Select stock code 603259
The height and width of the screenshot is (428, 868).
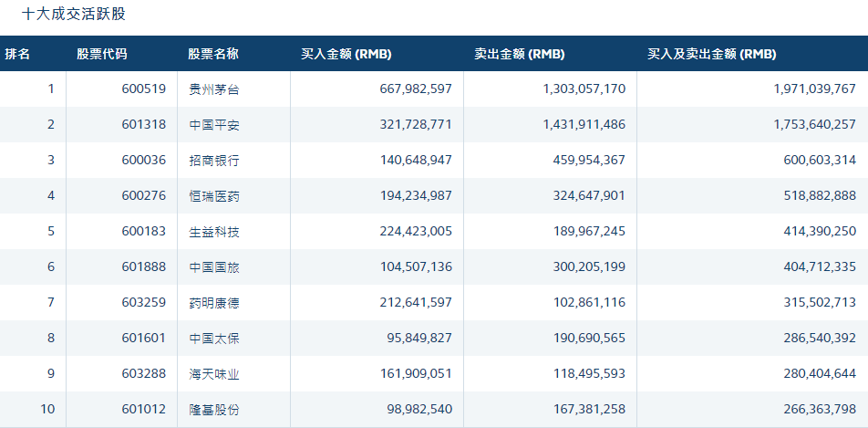tap(144, 302)
